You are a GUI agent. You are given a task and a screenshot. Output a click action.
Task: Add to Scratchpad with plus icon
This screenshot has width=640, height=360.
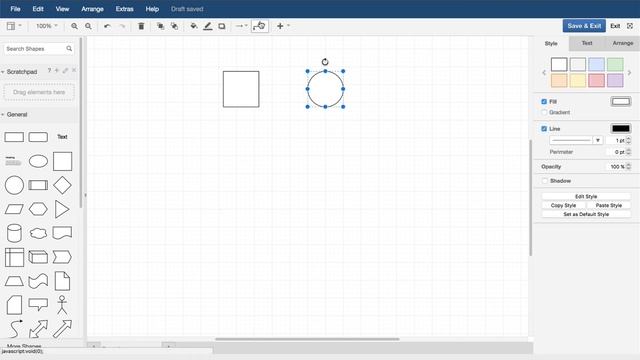[57, 70]
